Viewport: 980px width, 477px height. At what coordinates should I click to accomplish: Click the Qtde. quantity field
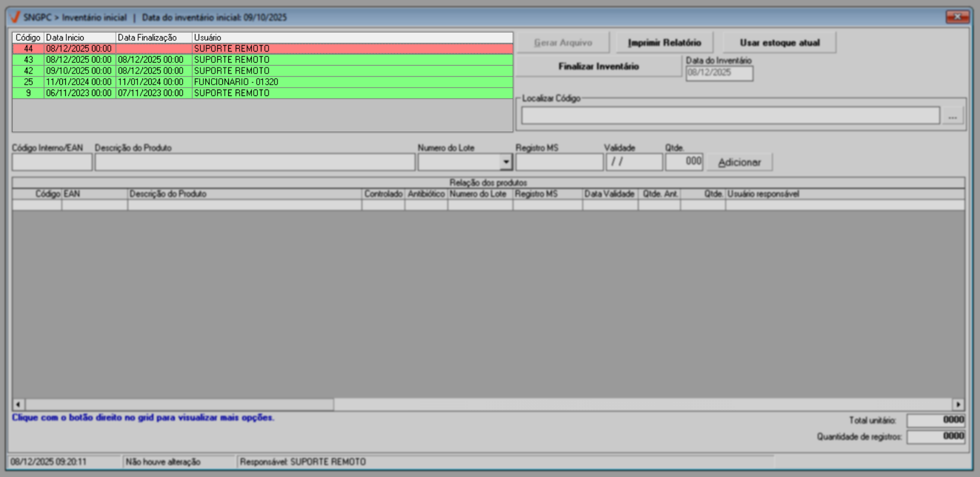coord(684,162)
